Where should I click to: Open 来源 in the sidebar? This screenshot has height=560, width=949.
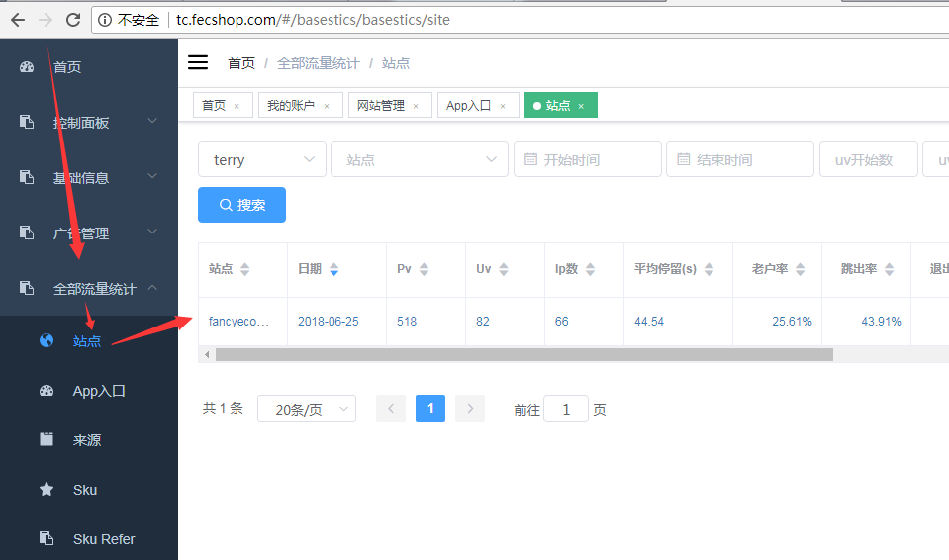click(x=89, y=440)
